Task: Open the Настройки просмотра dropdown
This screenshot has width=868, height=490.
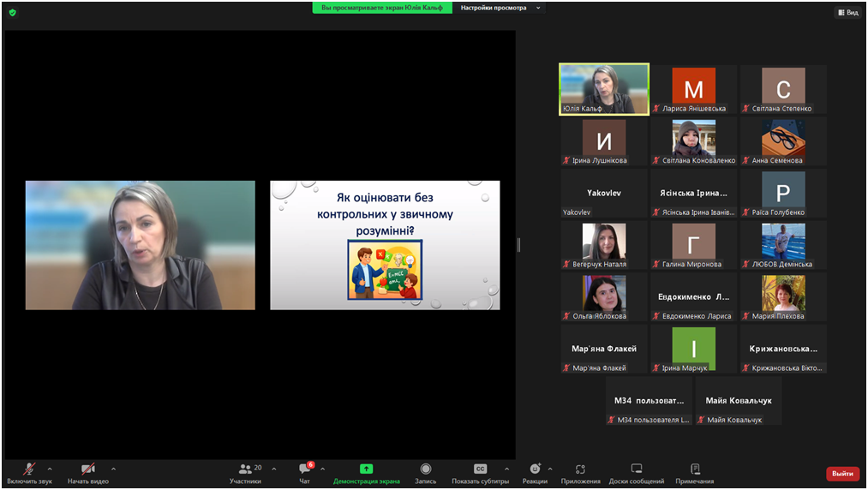Action: 500,8
